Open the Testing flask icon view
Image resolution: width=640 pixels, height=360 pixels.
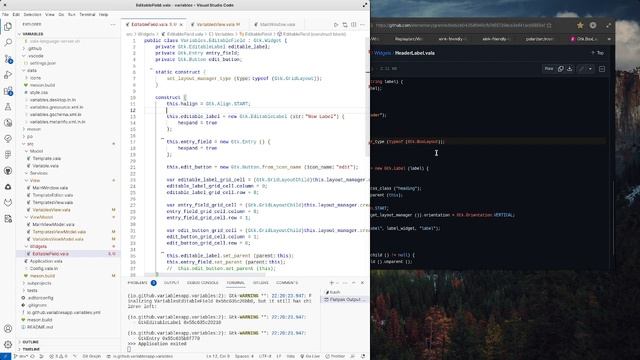8,107
